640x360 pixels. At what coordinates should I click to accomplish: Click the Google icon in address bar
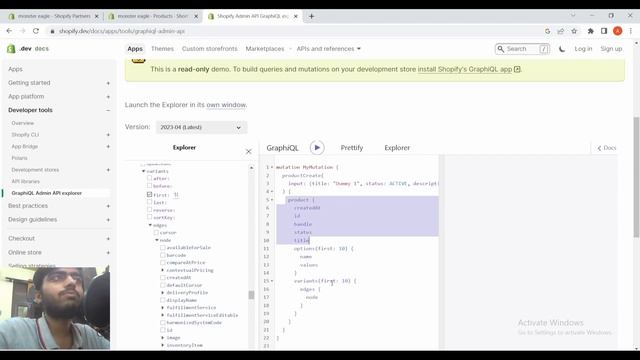547,31
